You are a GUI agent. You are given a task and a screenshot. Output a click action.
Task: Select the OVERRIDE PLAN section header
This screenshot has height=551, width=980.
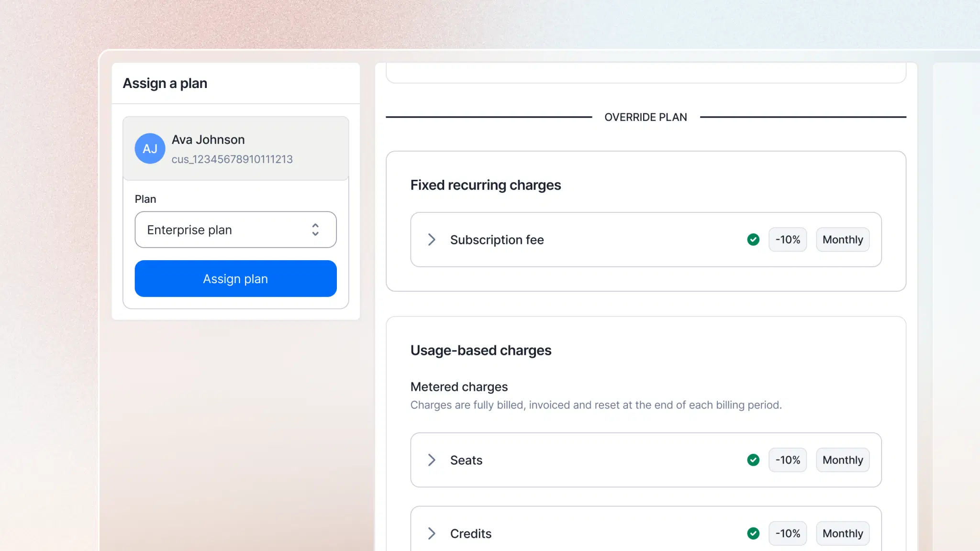[x=646, y=117]
